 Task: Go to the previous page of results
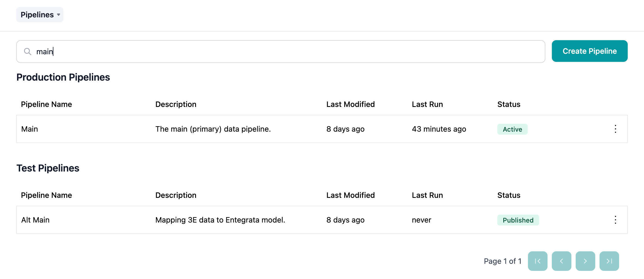click(x=562, y=261)
